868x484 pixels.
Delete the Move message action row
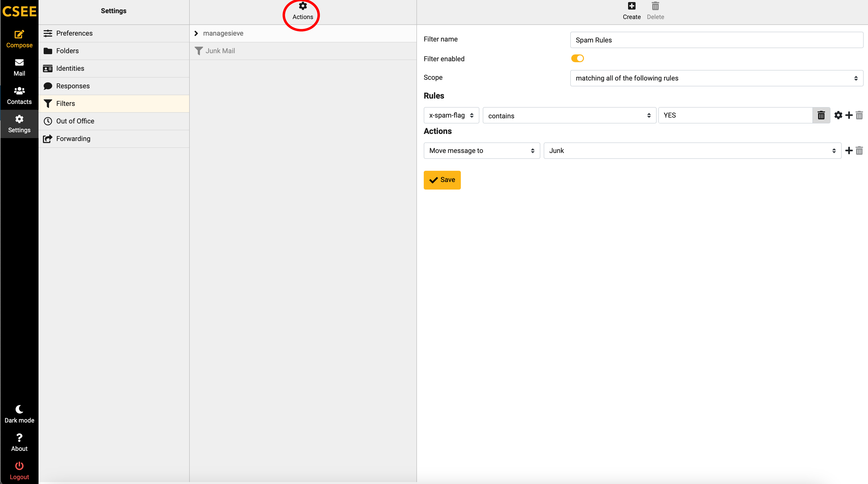point(859,151)
